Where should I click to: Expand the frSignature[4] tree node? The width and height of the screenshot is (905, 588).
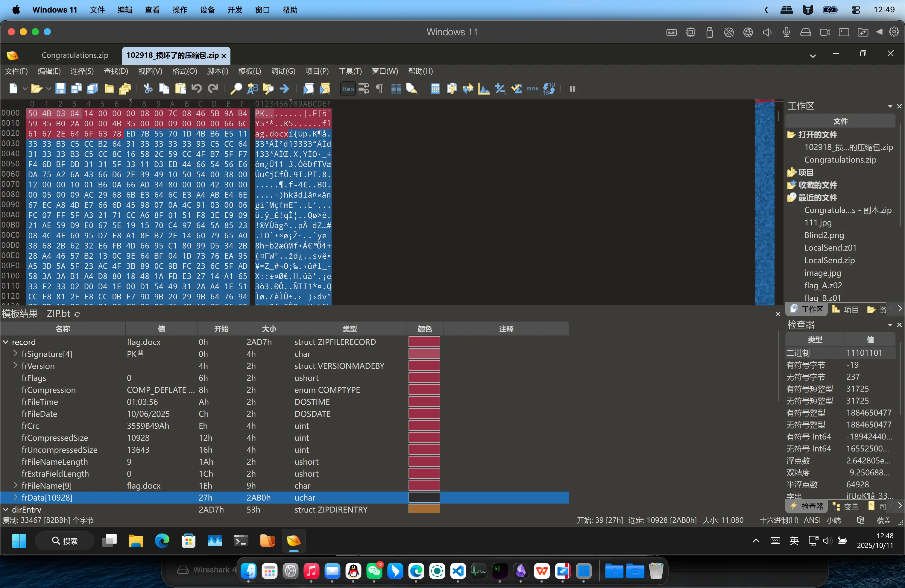(x=15, y=354)
